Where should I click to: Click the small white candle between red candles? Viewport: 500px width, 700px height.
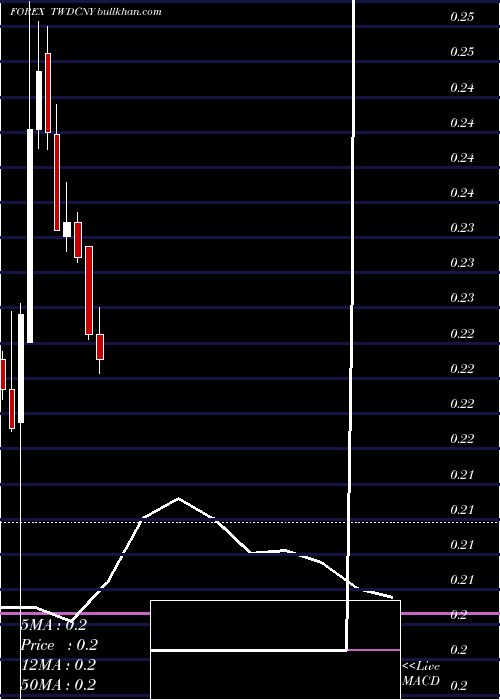point(67,229)
